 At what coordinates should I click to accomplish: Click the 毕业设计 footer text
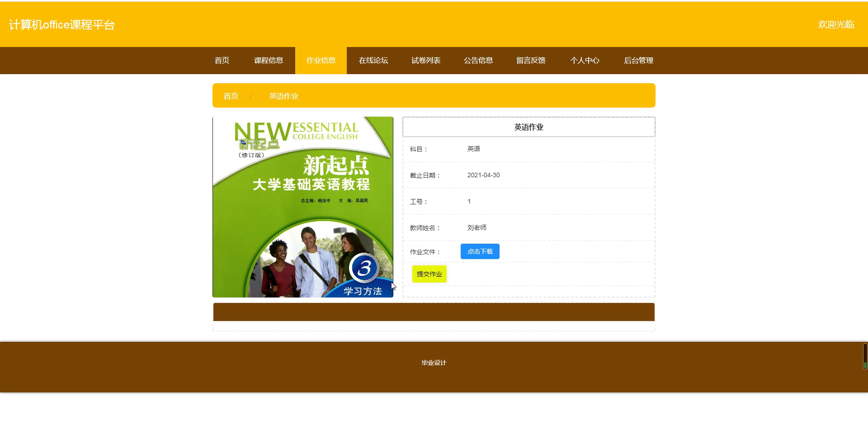(434, 363)
